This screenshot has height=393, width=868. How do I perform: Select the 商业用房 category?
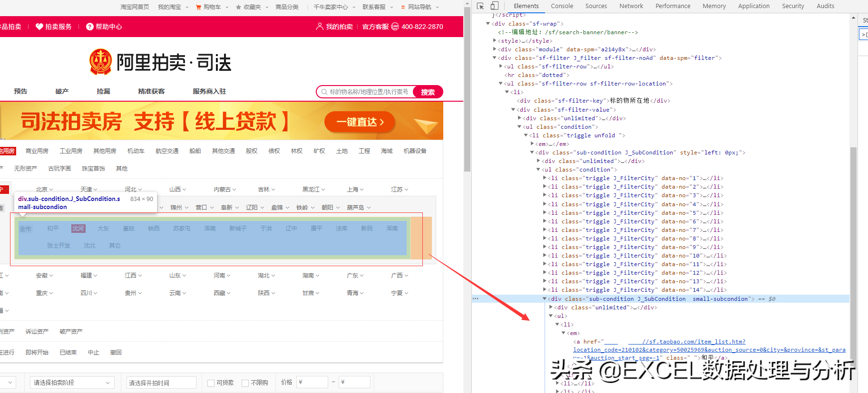pos(37,151)
